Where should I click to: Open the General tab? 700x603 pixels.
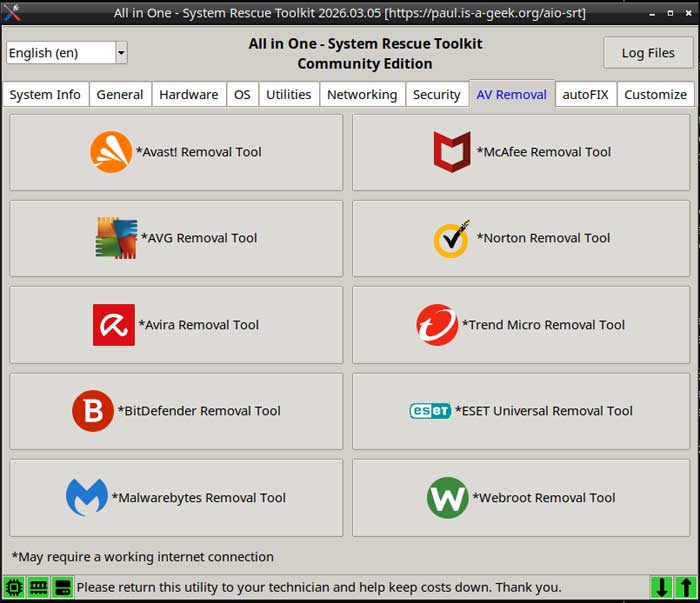tap(120, 95)
